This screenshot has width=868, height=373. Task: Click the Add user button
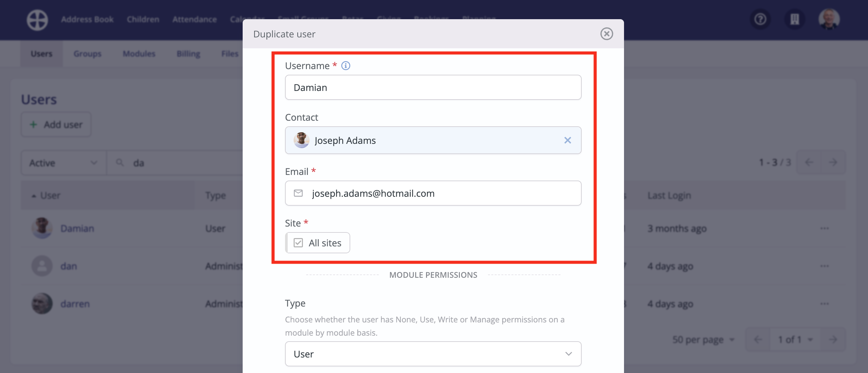pos(56,124)
